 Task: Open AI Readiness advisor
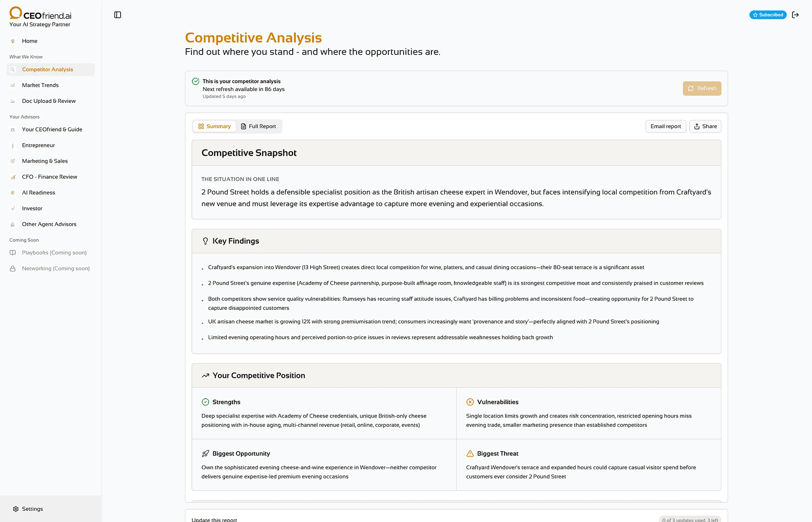[38, 193]
